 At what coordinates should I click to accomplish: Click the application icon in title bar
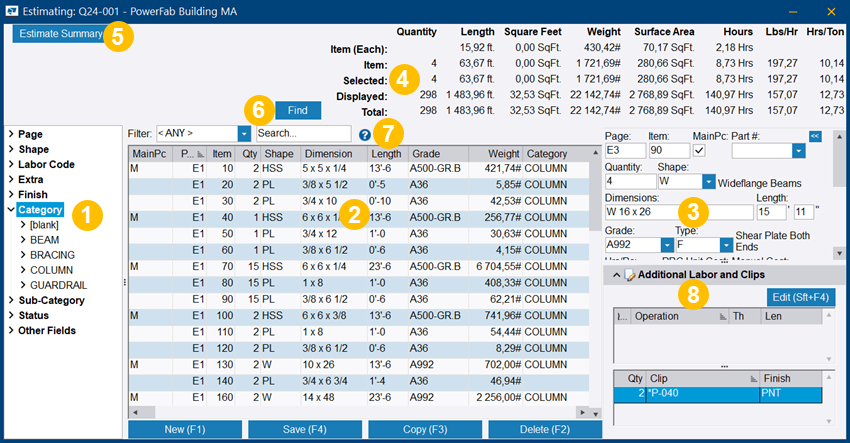(11, 11)
